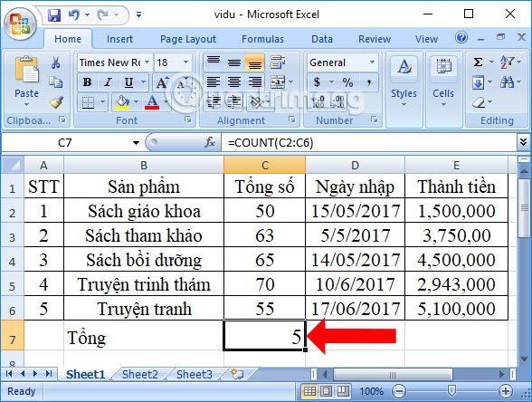Click Merge and Center icon
Screen dimensions: 532x402
click(278, 81)
